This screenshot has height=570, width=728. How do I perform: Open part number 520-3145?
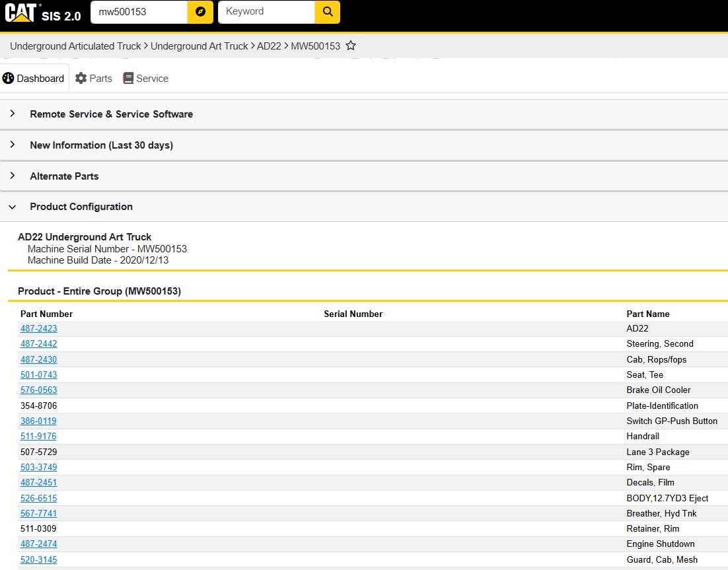pyautogui.click(x=38, y=560)
